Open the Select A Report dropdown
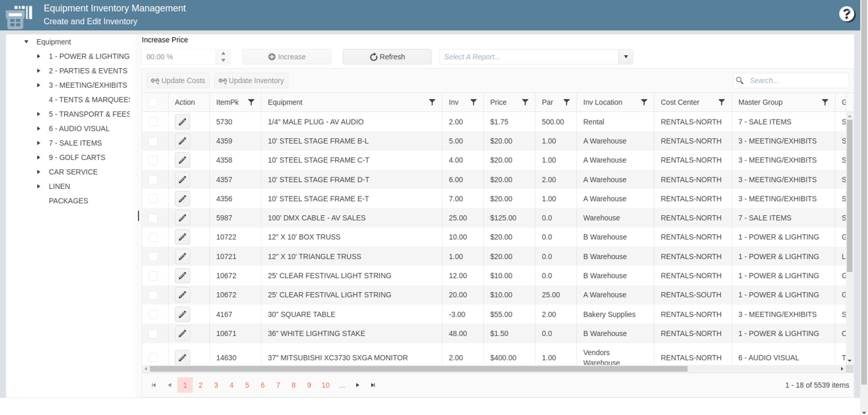868x415 pixels. (625, 57)
